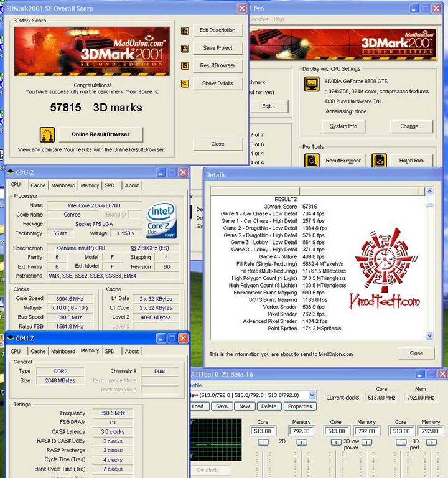Select About tab in upper CPU-Z
The height and width of the screenshot is (478, 448).
point(132,185)
